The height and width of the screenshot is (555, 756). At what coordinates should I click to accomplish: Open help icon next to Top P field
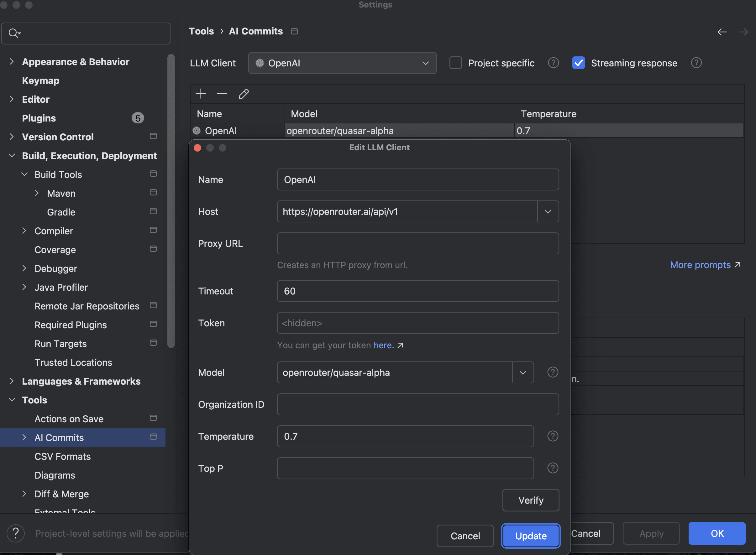click(x=553, y=468)
